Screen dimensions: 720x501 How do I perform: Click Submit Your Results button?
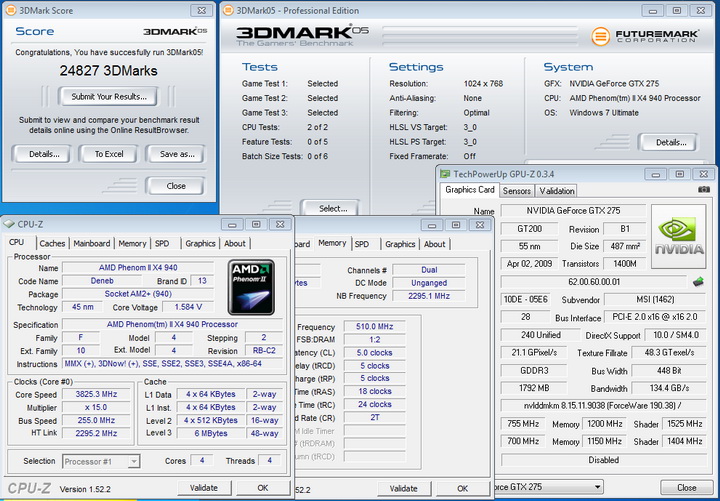click(x=108, y=96)
